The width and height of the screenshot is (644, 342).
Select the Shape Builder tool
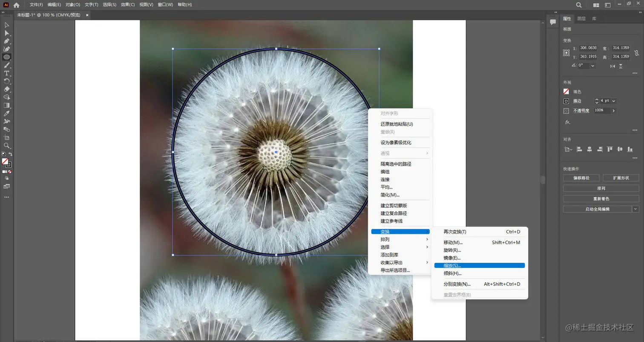6,97
